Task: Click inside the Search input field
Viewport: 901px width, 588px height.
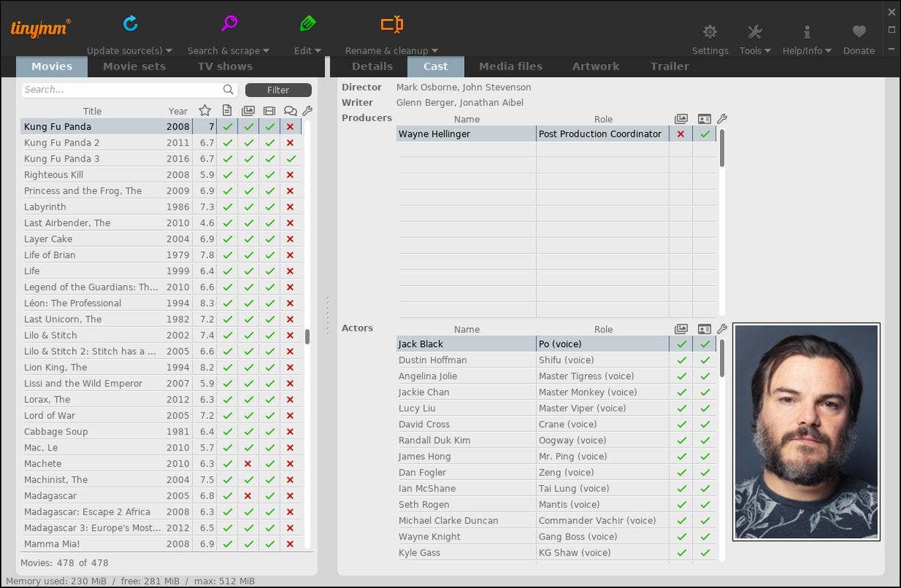Action: [x=121, y=90]
